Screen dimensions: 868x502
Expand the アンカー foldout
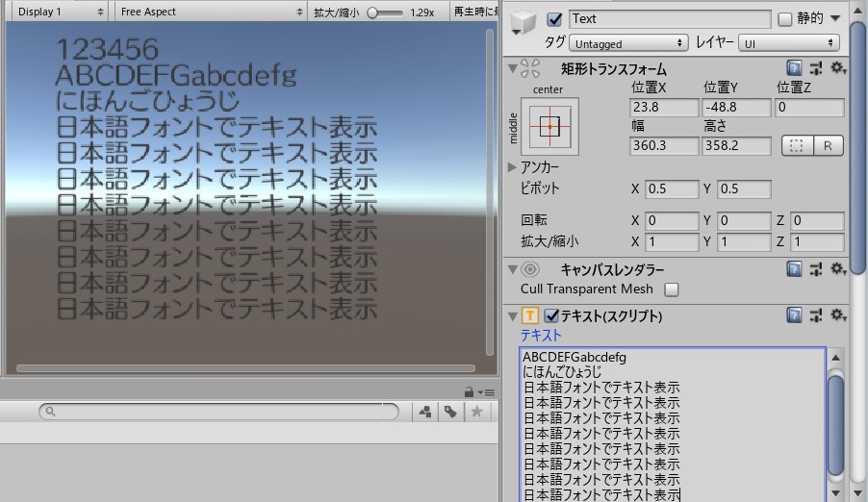512,167
